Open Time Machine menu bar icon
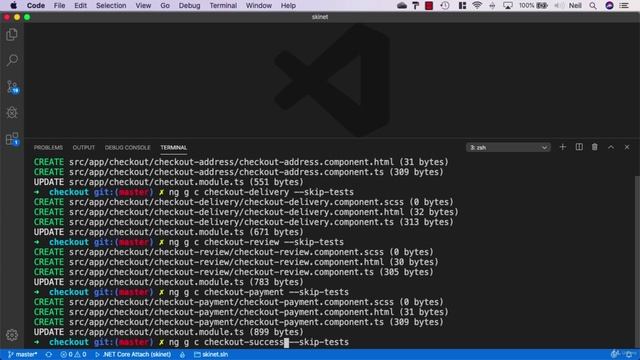640x360 pixels. (x=445, y=6)
